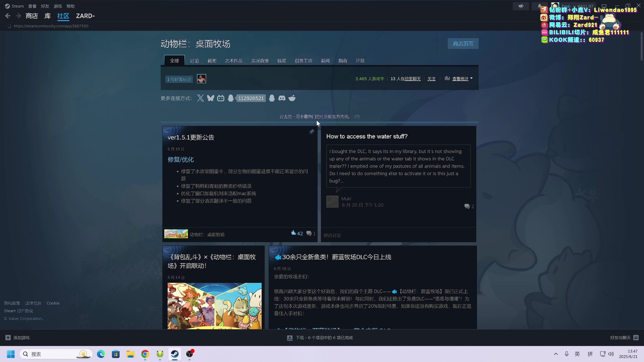Viewport: 644px width, 362px height.
Task: Switch to the 实况直播 tab
Action: coord(260,61)
